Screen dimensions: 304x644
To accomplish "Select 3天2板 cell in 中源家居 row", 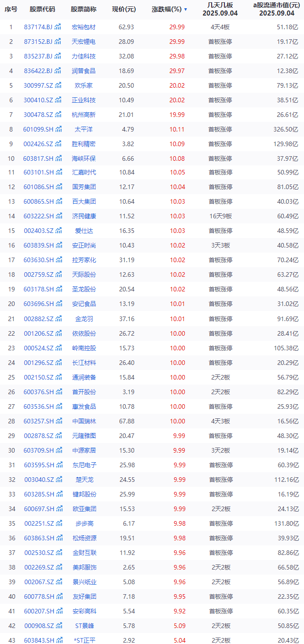I will coord(220,450).
